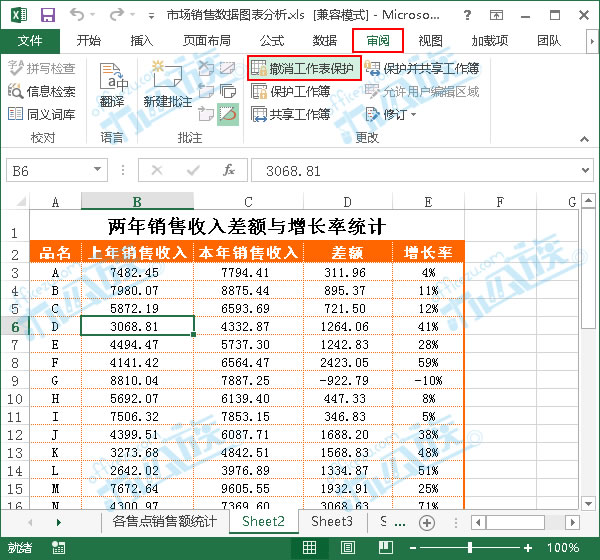Click horizontal scrollbar left arrow
The width and height of the screenshot is (600, 560).
[x=478, y=522]
